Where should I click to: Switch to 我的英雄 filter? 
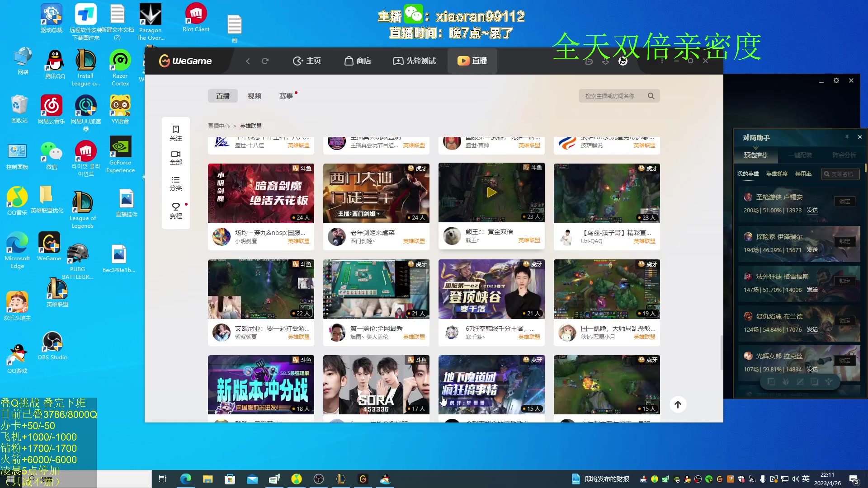click(x=748, y=174)
